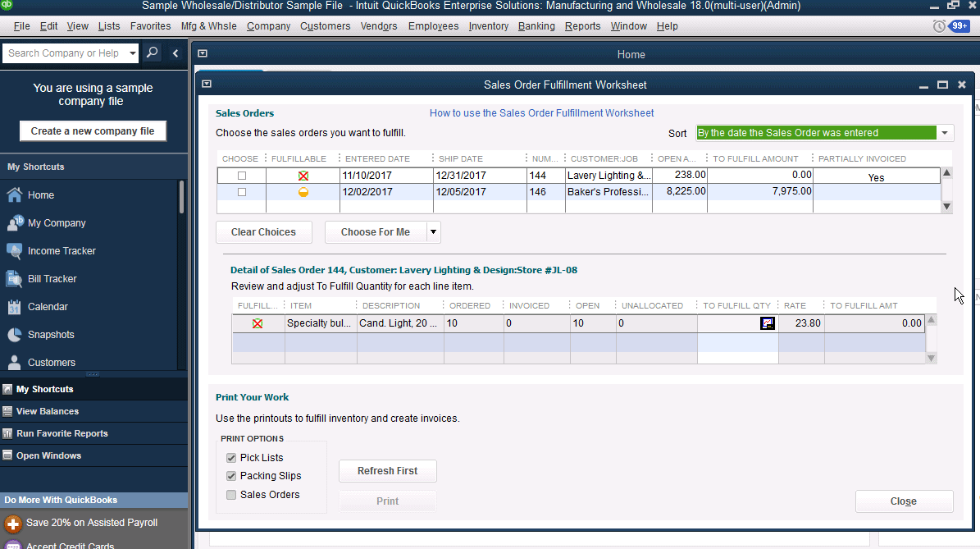Open the Choose For Me dropdown arrow
The width and height of the screenshot is (980, 549).
click(433, 232)
